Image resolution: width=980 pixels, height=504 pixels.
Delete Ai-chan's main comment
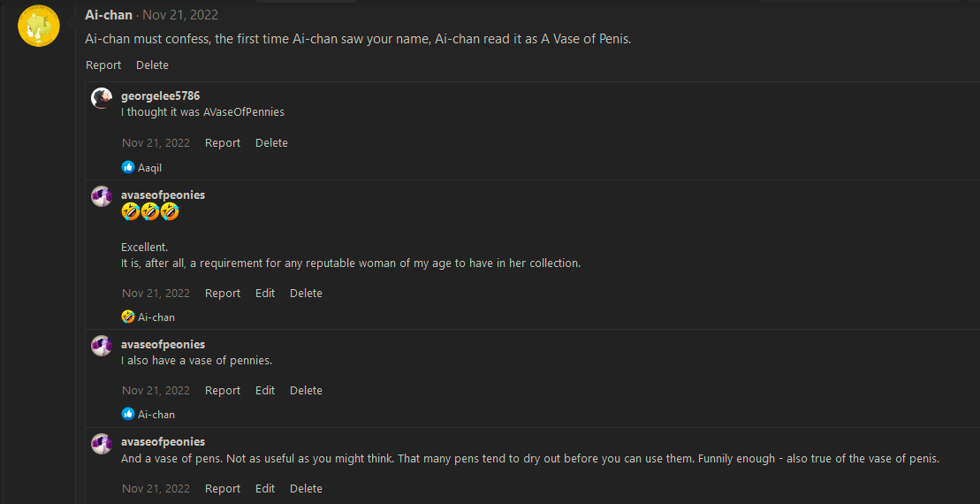click(152, 65)
